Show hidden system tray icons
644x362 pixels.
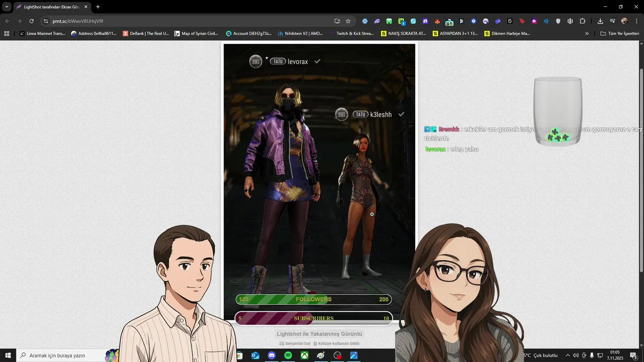tap(568, 355)
